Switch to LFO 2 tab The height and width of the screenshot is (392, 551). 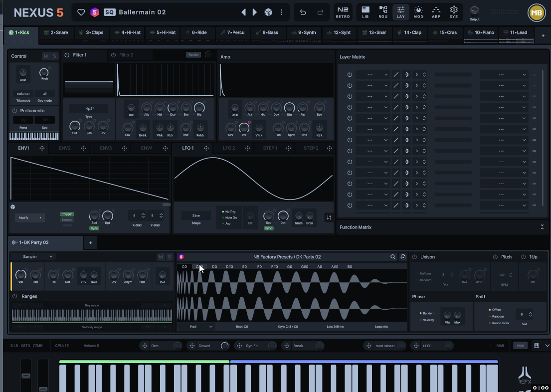coord(229,148)
